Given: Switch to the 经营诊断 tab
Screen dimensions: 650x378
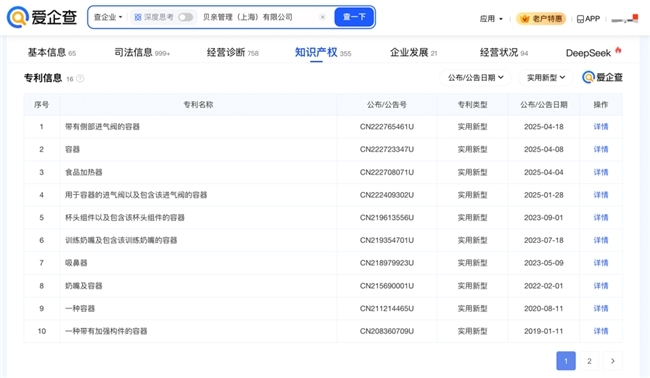Looking at the screenshot, I should coord(233,53).
